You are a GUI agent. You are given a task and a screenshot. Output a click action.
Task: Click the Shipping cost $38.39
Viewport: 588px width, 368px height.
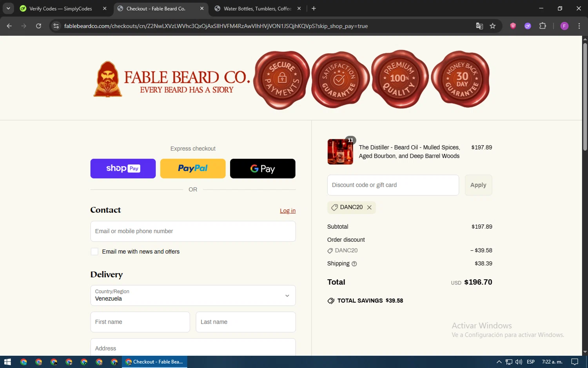(483, 264)
